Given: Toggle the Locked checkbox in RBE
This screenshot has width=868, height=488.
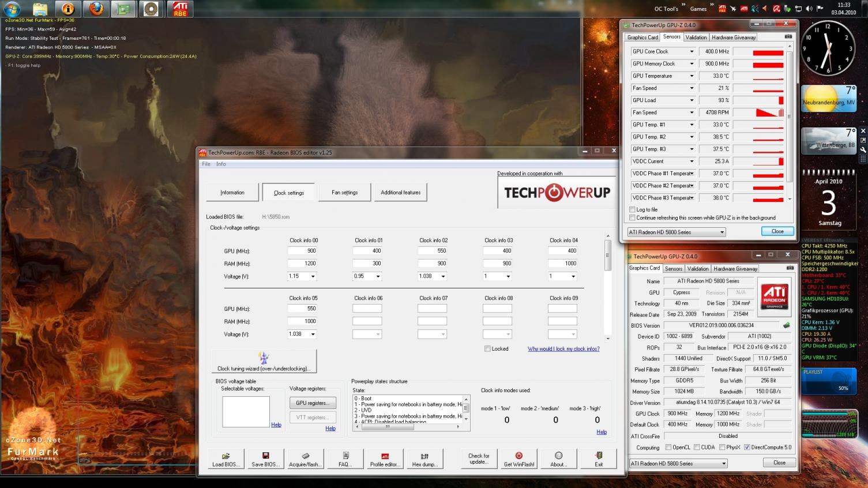Looking at the screenshot, I should (x=487, y=348).
